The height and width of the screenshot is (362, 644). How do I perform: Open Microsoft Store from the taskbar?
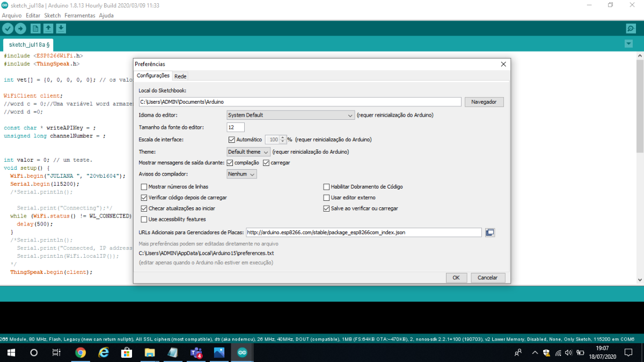[x=127, y=353]
